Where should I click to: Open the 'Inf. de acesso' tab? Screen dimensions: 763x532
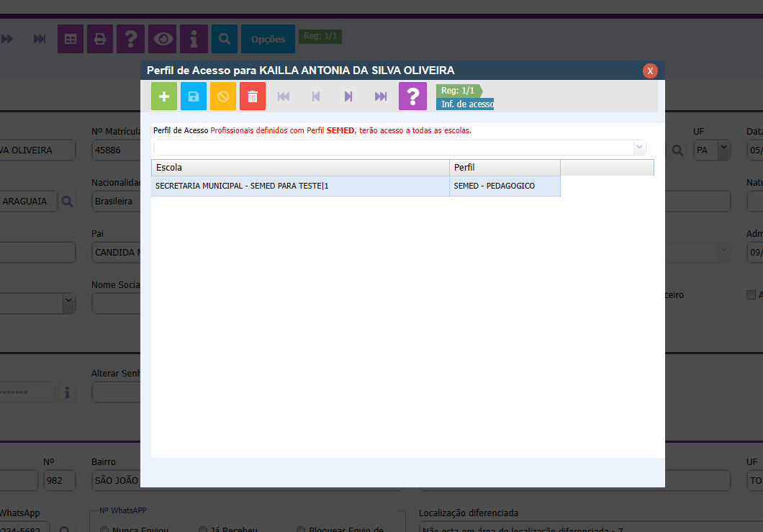pos(466,104)
